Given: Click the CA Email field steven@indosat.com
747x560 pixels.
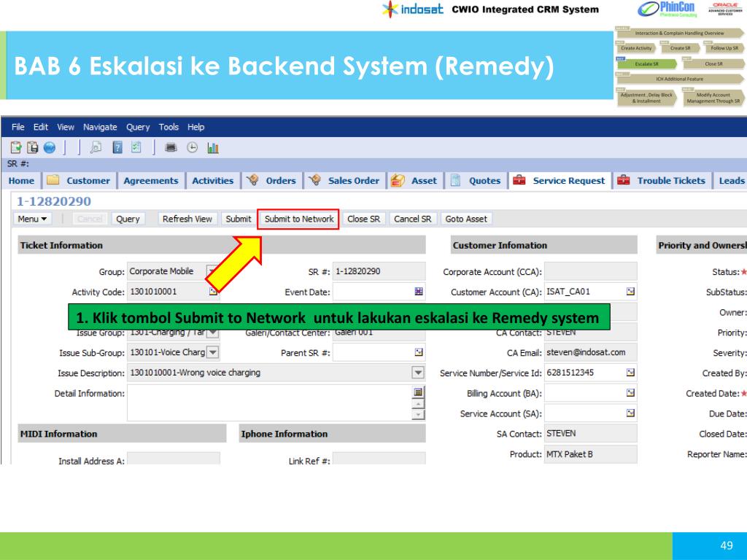Looking at the screenshot, I should [590, 352].
